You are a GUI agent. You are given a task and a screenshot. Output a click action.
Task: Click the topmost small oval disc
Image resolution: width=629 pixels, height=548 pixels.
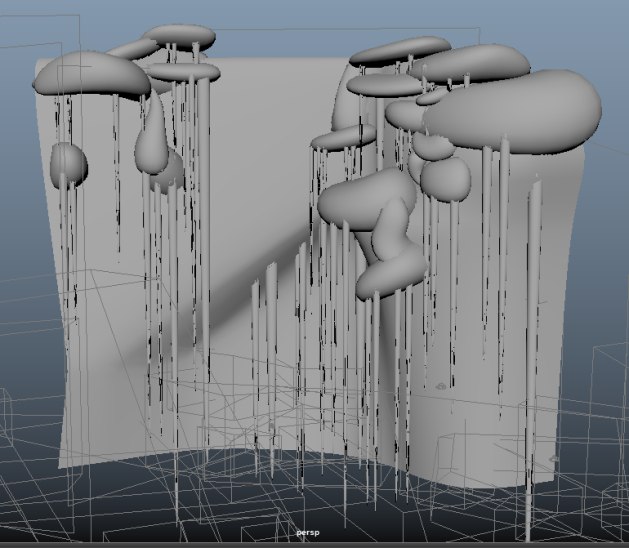[x=180, y=37]
